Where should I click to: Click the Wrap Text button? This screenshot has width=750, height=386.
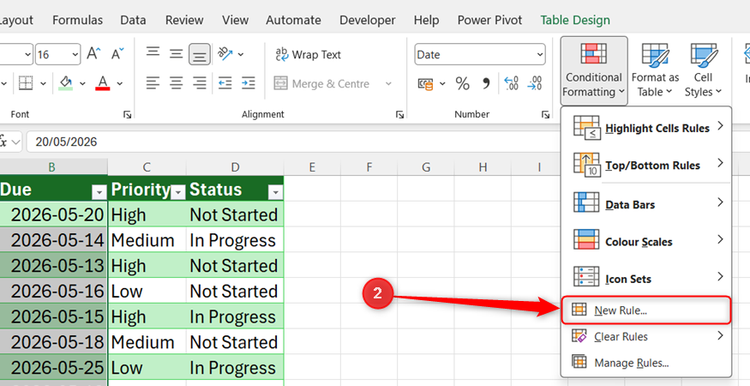pos(308,55)
